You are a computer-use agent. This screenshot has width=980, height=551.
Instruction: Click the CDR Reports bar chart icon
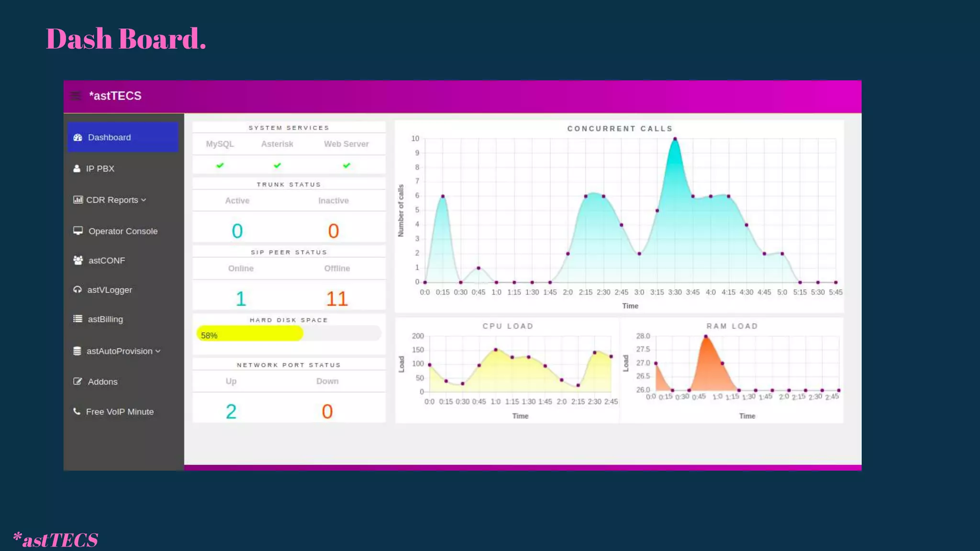(78, 200)
